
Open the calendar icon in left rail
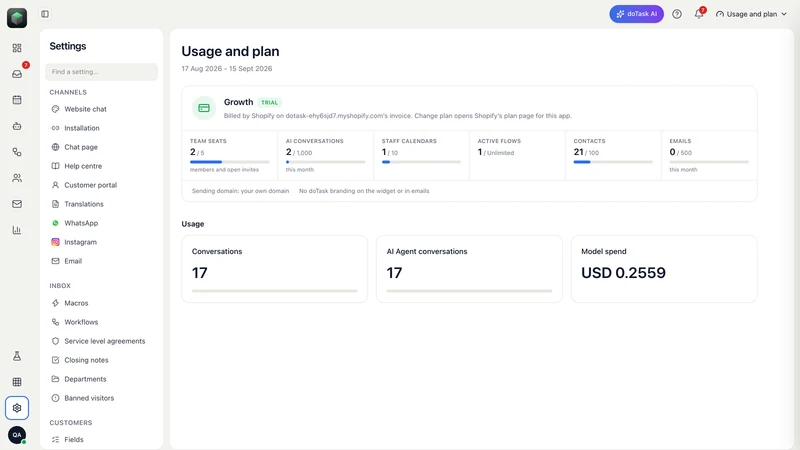pos(17,100)
